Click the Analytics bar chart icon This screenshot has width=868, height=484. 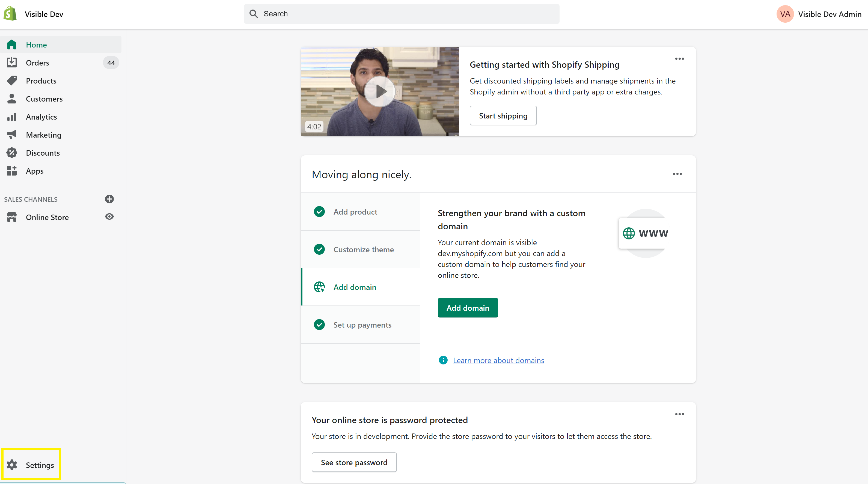point(11,117)
